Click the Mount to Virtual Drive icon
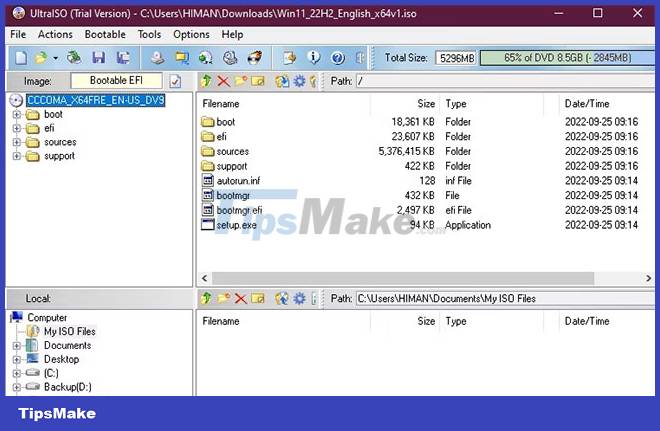Screen dimensions: 660x431 point(230,58)
